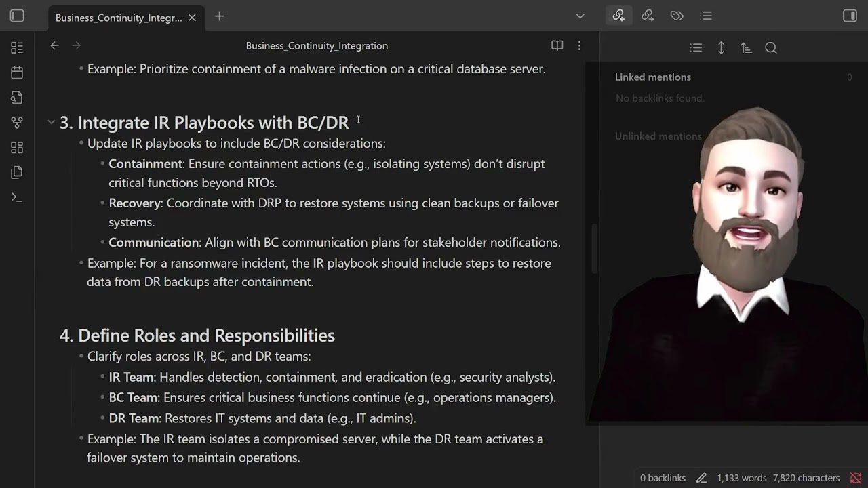Select the Outgoing links sidebar tab
This screenshot has height=488, width=868.
(x=648, y=16)
